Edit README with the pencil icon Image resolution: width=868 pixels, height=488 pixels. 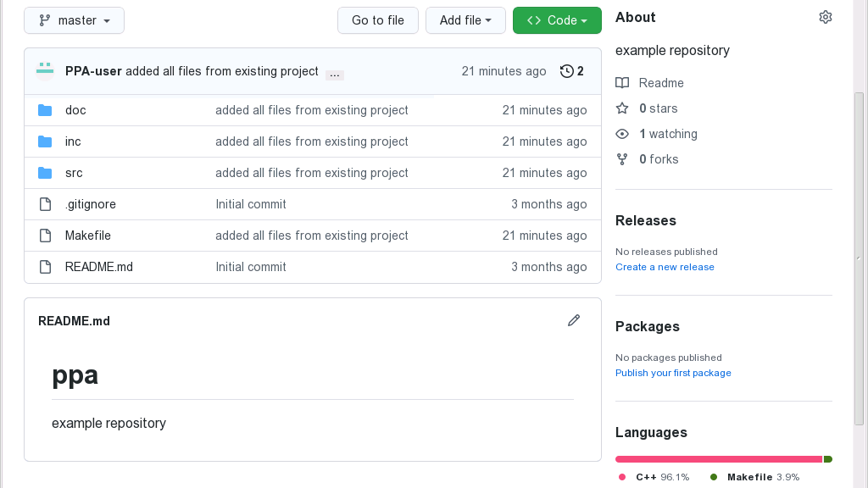[574, 320]
